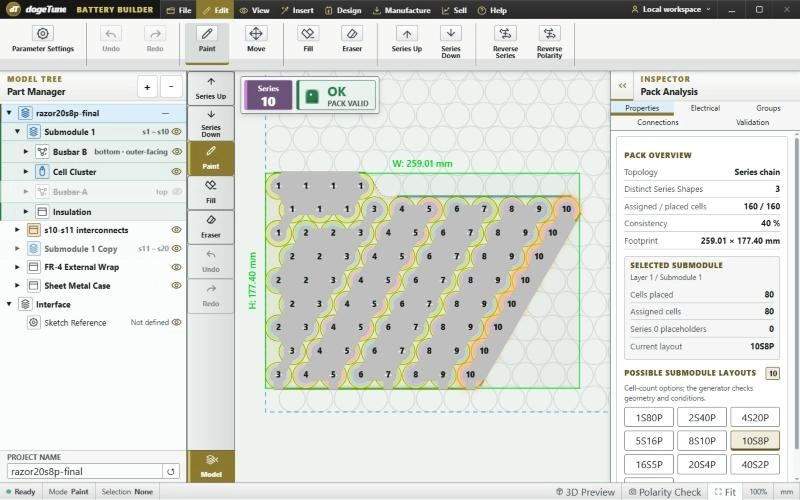800x500 pixels.
Task: Click Undo in the vertical canvas toolbar
Action: (x=211, y=261)
